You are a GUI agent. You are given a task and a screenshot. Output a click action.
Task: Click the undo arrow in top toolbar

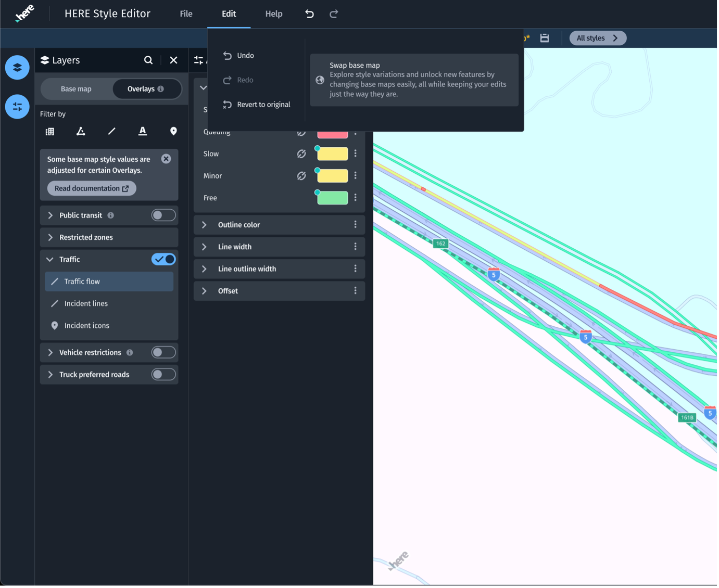point(310,14)
